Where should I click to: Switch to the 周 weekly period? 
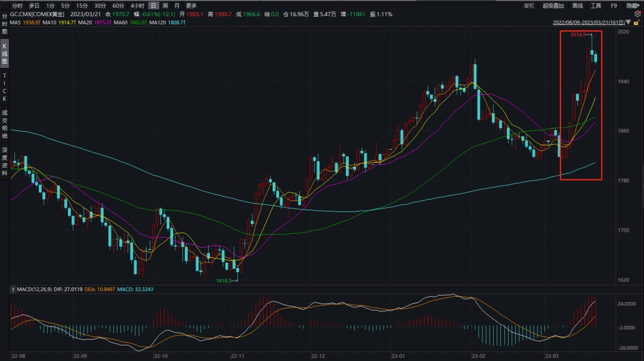click(x=165, y=5)
